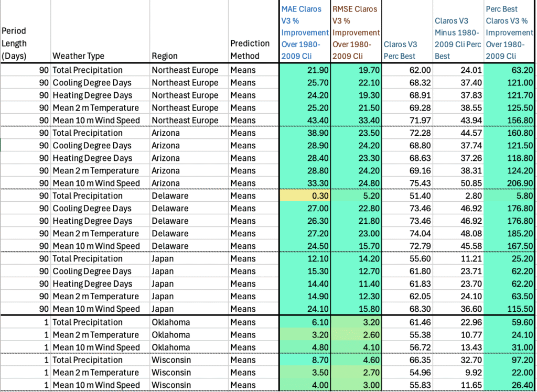Select the cell containing 62.00
This screenshot has height=392, width=537.
407,70
